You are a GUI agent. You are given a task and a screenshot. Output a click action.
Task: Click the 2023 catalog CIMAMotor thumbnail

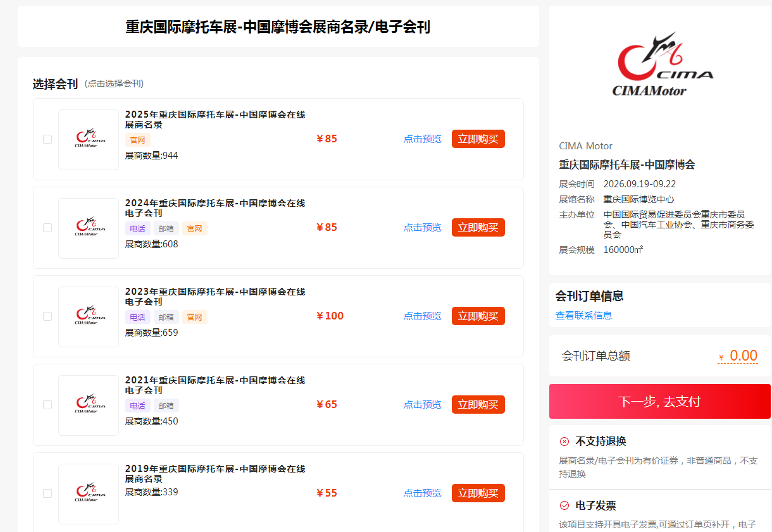tap(89, 317)
